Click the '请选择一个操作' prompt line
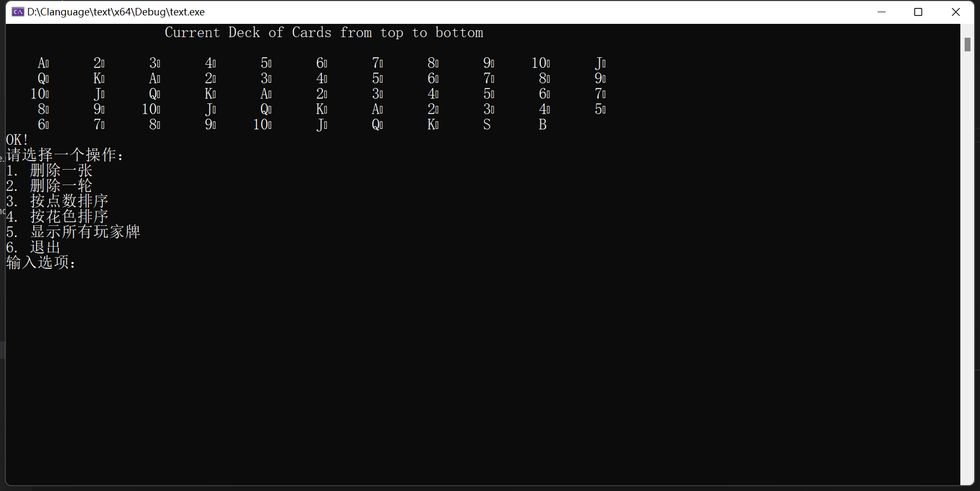980x491 pixels. (x=65, y=155)
